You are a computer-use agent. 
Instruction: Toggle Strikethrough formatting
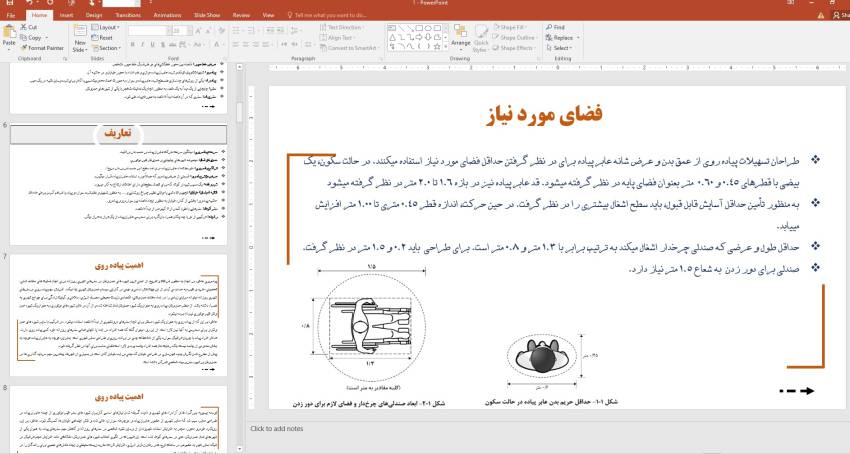pos(172,44)
